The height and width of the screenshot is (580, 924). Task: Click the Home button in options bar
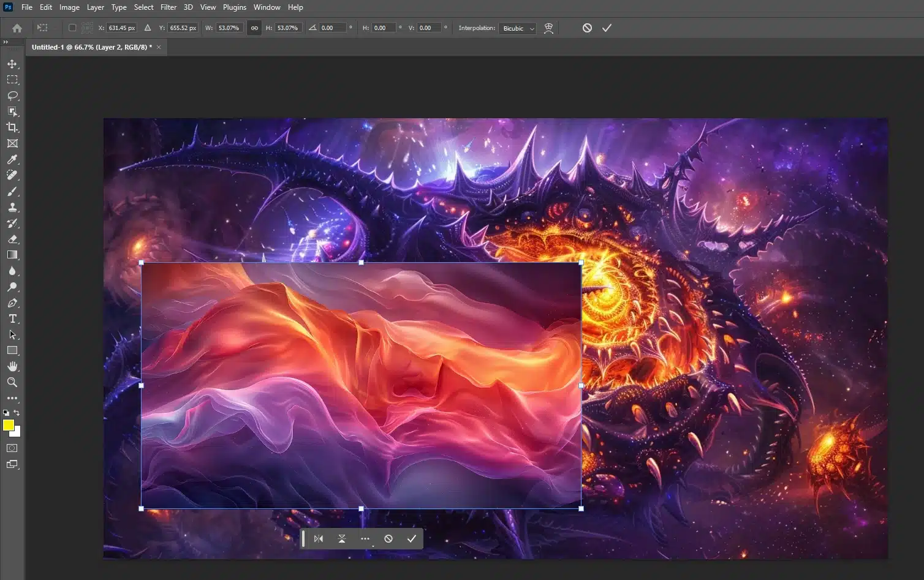pos(17,28)
